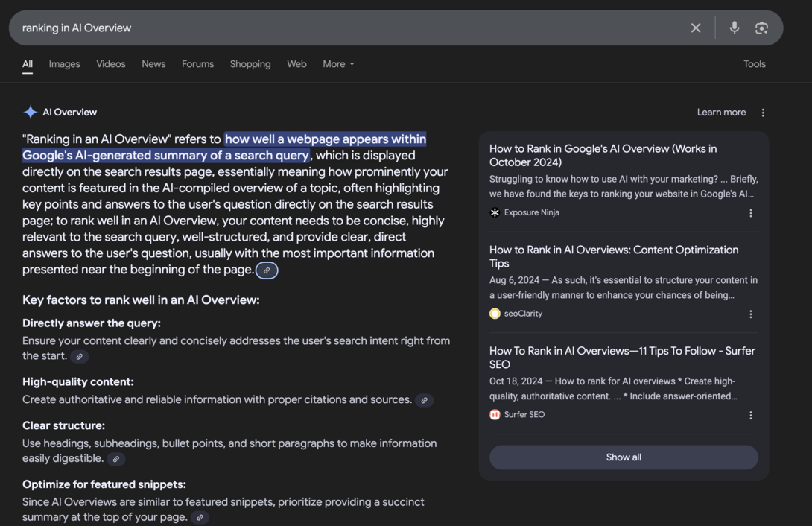Screen dimensions: 812x526
Task: Click into the search input field
Action: (x=335, y=28)
